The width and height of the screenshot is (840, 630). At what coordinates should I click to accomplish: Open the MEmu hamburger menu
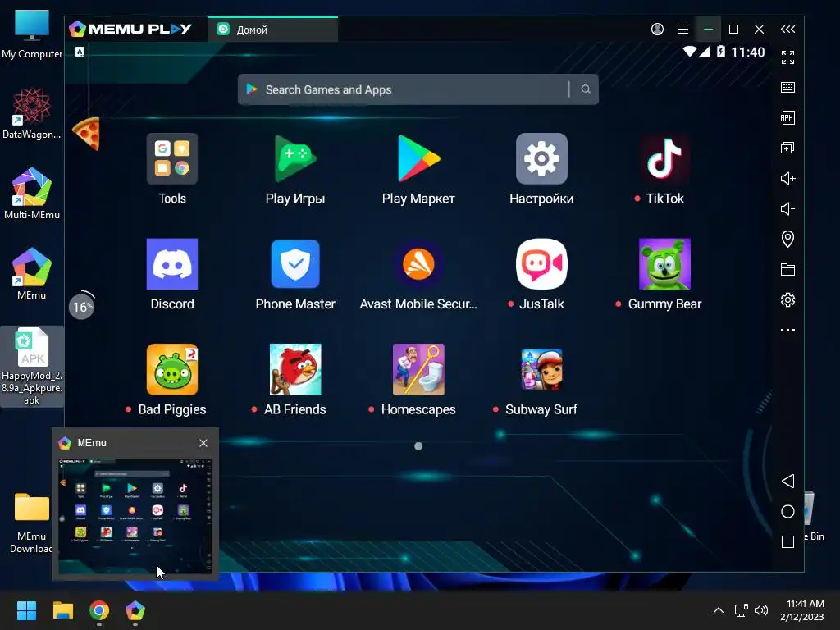(683, 29)
